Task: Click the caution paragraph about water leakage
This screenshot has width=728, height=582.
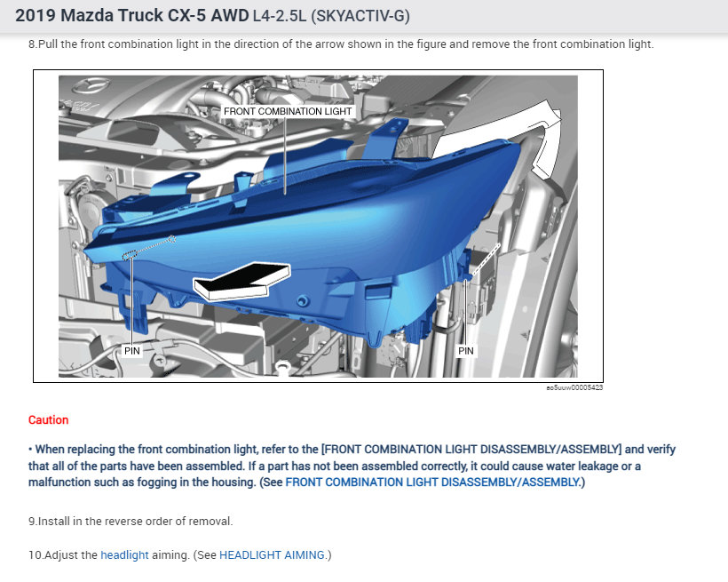Action: (x=352, y=466)
